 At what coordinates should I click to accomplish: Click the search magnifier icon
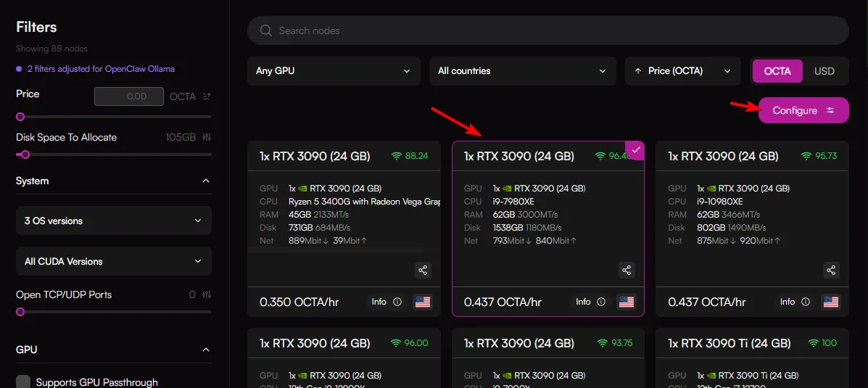(x=265, y=30)
